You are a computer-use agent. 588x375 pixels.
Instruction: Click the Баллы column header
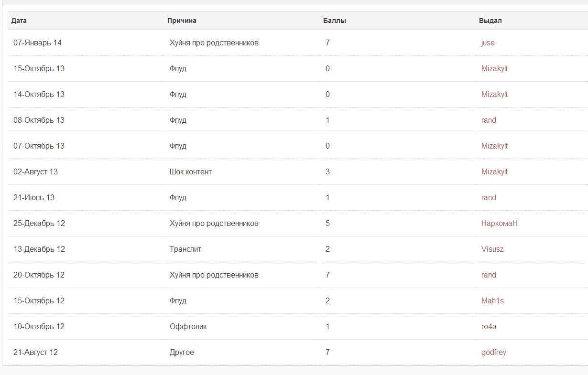[334, 21]
